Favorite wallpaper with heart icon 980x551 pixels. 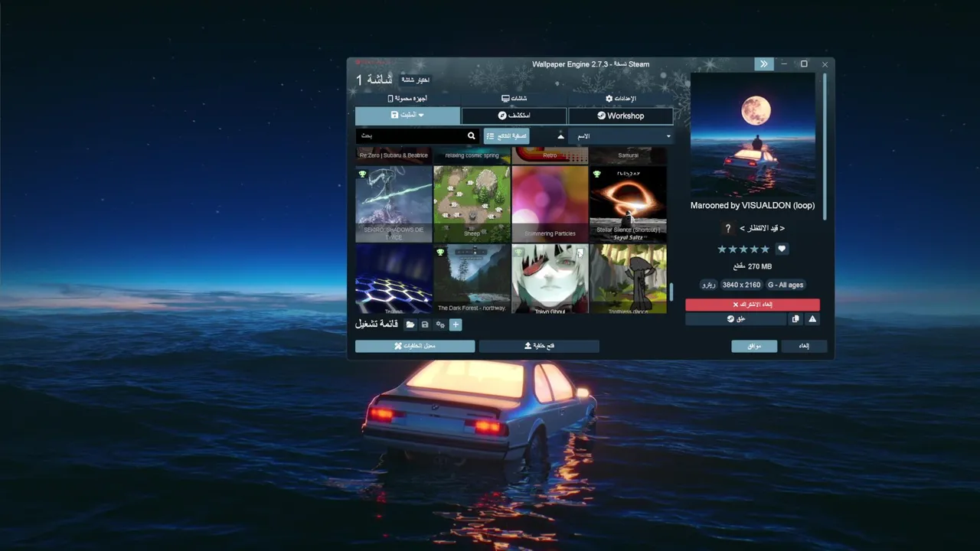(x=782, y=249)
